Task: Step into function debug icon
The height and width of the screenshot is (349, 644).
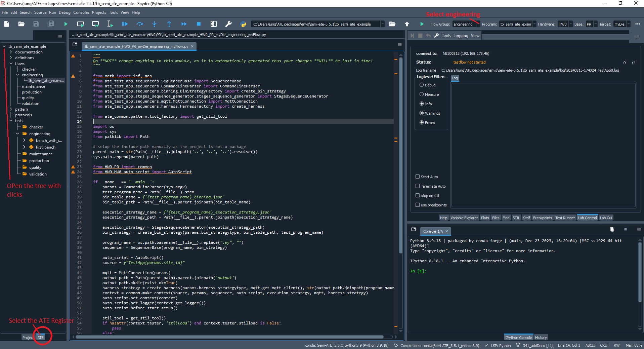Action: coord(154,24)
